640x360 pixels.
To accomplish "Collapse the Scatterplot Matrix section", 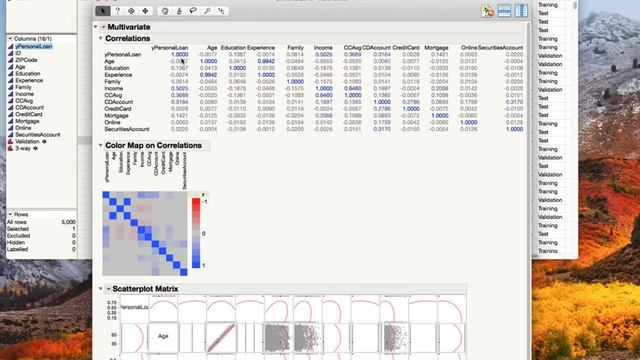I will tap(100, 289).
